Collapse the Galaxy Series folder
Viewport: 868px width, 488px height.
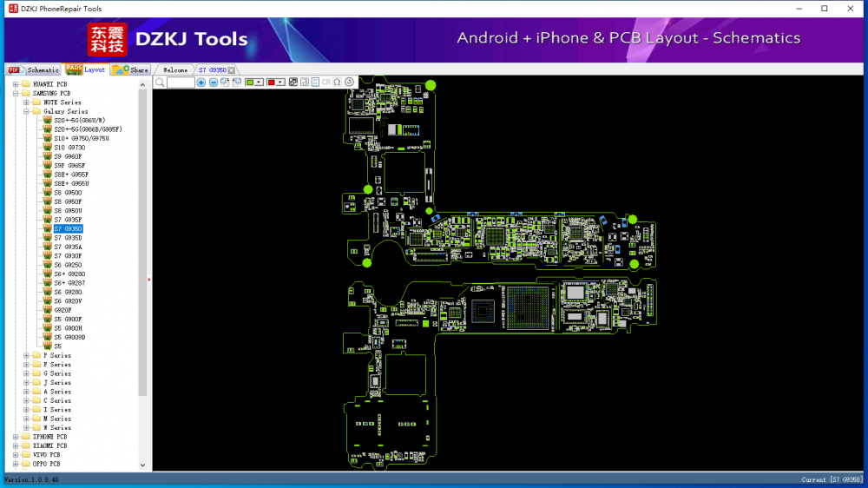click(26, 111)
